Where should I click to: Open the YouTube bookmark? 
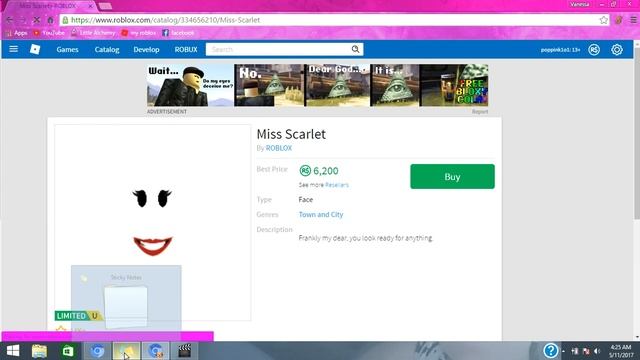click(49, 33)
